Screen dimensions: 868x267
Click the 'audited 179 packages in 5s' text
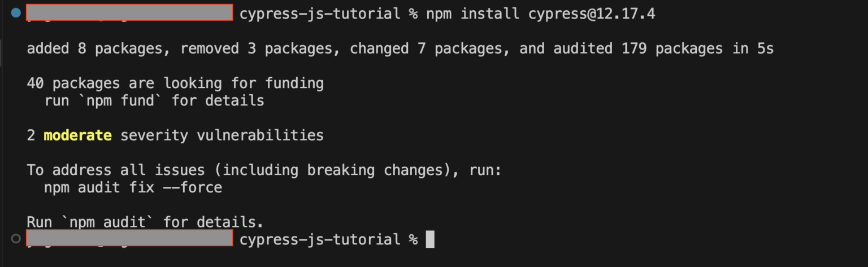point(663,49)
